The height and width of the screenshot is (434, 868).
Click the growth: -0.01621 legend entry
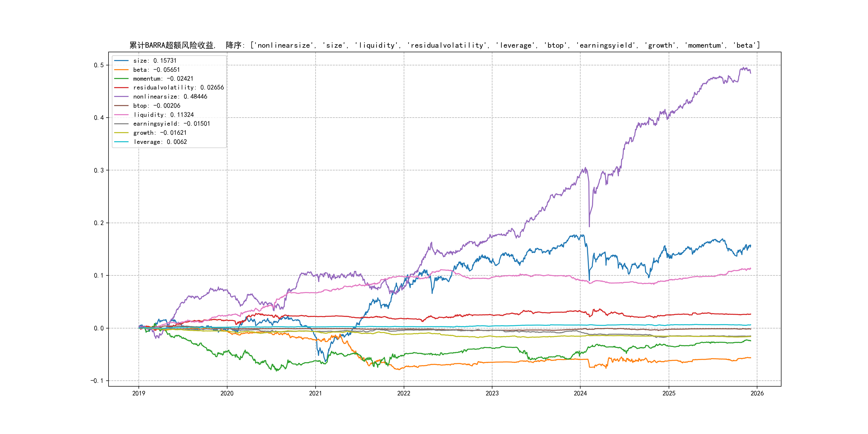(x=160, y=133)
